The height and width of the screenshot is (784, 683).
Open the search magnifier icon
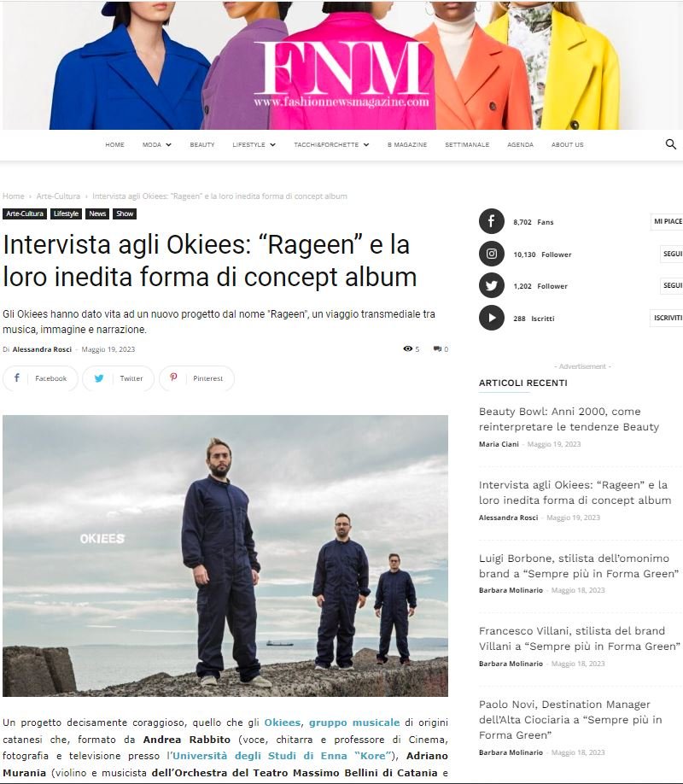click(x=670, y=144)
